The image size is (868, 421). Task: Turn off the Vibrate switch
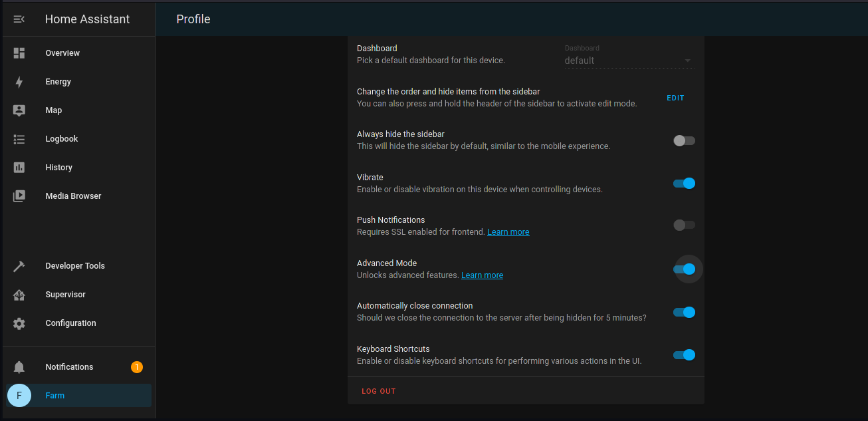tap(684, 184)
